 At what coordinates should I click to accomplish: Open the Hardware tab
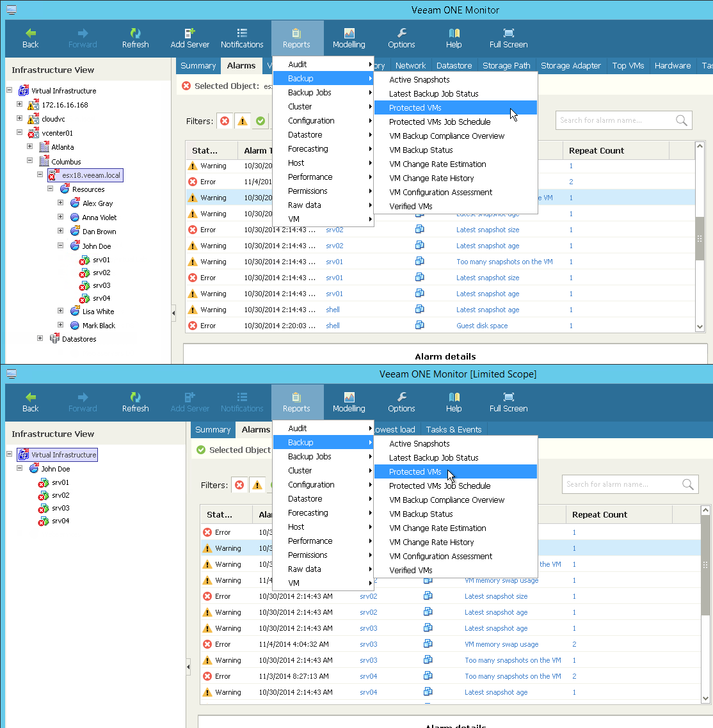tap(673, 65)
